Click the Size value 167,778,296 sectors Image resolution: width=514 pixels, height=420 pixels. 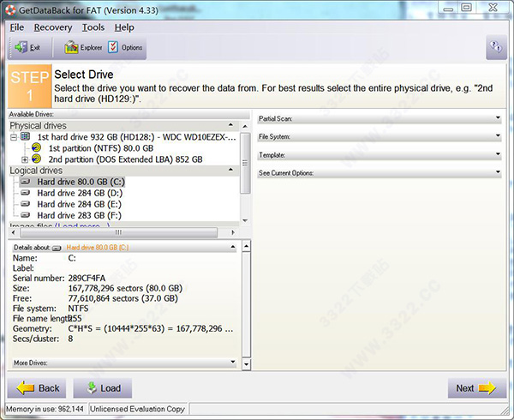(x=125, y=289)
